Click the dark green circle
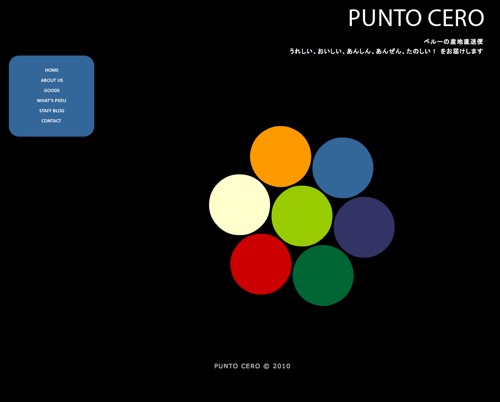 (323, 275)
